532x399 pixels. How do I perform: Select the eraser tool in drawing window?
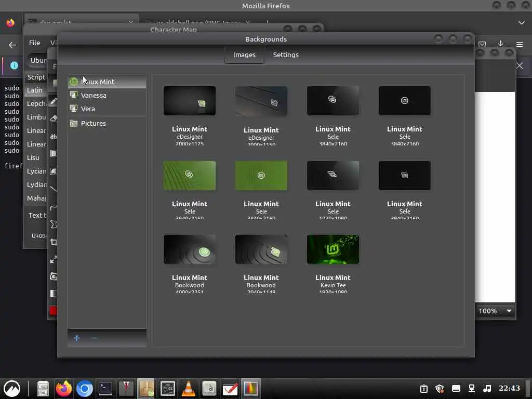pyautogui.click(x=54, y=118)
